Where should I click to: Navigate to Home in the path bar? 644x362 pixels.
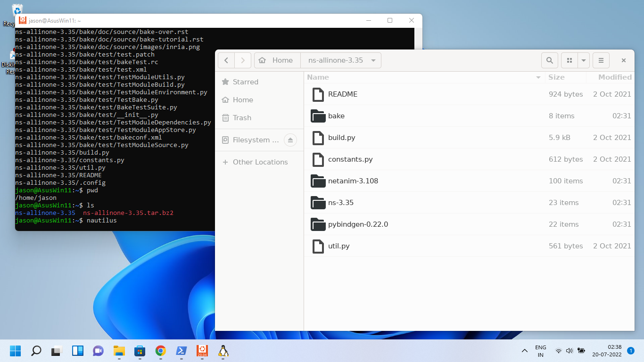(277, 60)
